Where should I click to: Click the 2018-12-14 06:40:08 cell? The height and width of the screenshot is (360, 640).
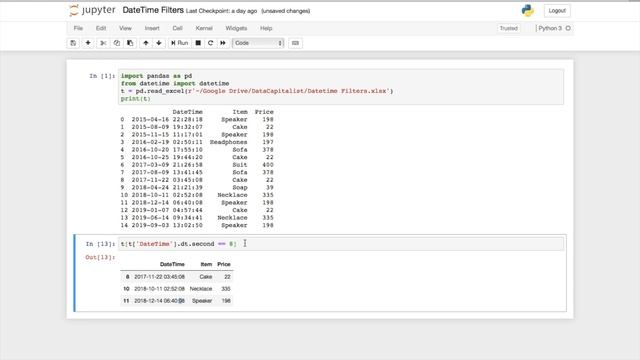pyautogui.click(x=159, y=301)
